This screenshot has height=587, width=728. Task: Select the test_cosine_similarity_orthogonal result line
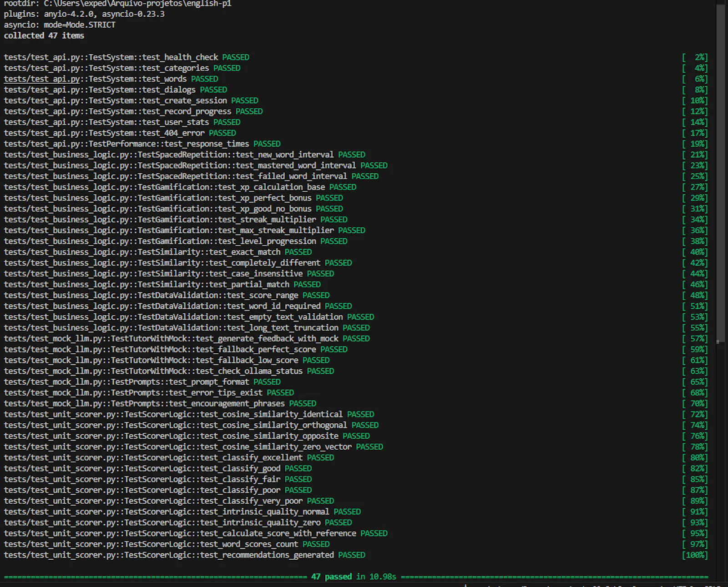pyautogui.click(x=191, y=425)
